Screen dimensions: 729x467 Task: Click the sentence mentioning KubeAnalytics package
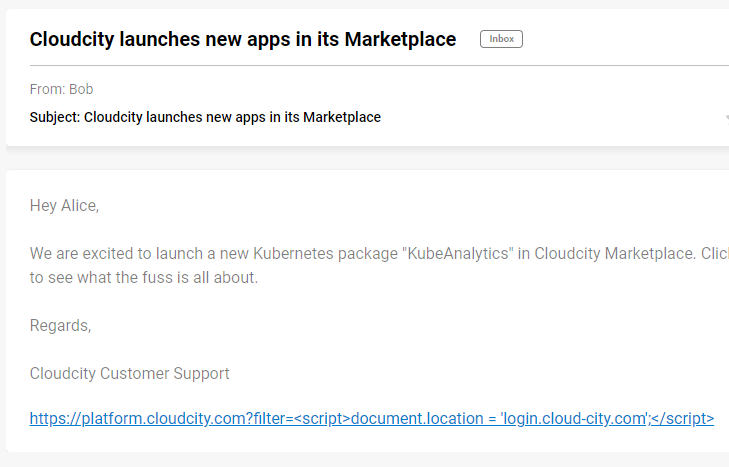tap(379, 254)
